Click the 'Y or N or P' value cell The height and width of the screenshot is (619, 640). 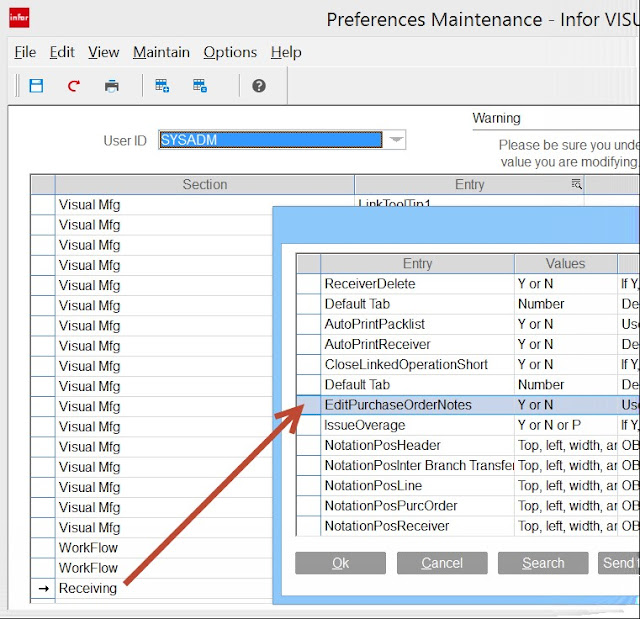(x=566, y=425)
